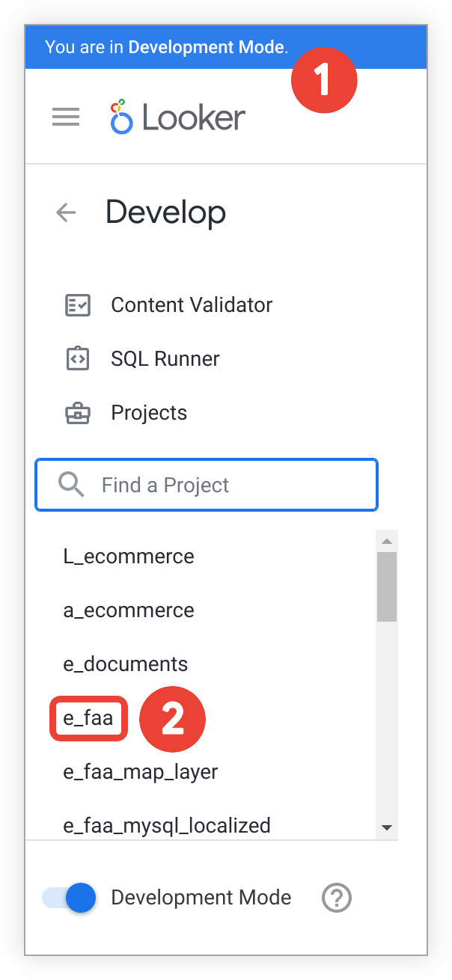
Task: Click the Looker logo
Action: pyautogui.click(x=178, y=117)
